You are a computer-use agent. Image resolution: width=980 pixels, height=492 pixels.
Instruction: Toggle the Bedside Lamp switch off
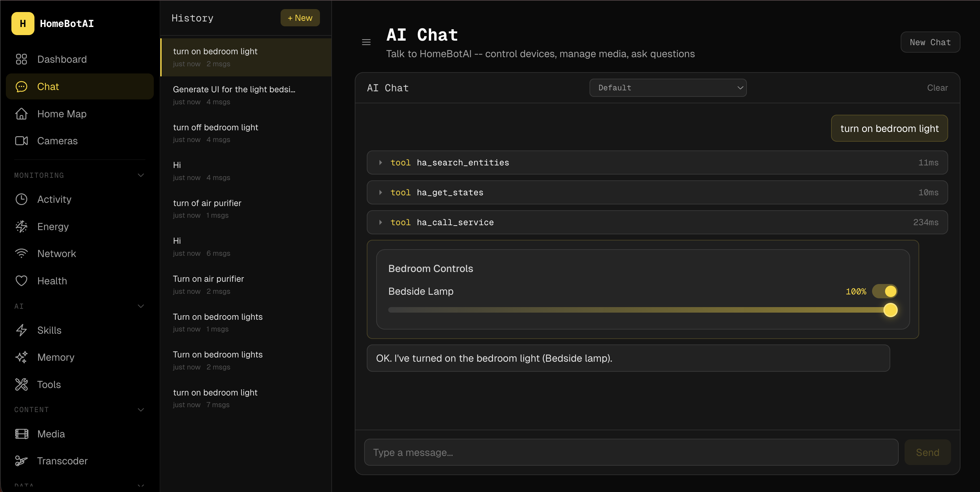(884, 291)
